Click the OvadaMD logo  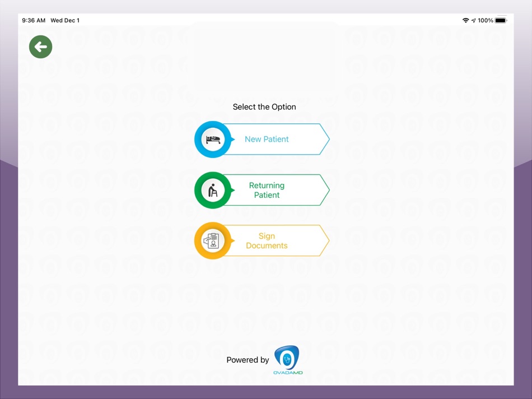pos(288,360)
